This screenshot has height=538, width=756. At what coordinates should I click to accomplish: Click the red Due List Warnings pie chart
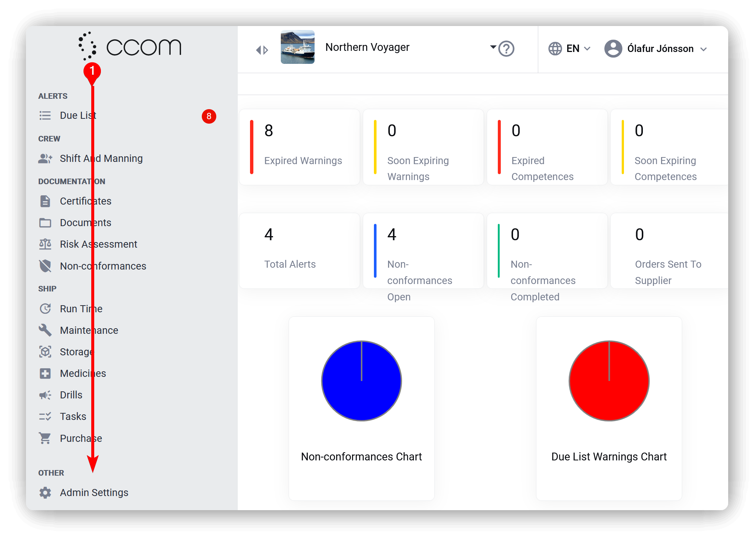pos(609,381)
